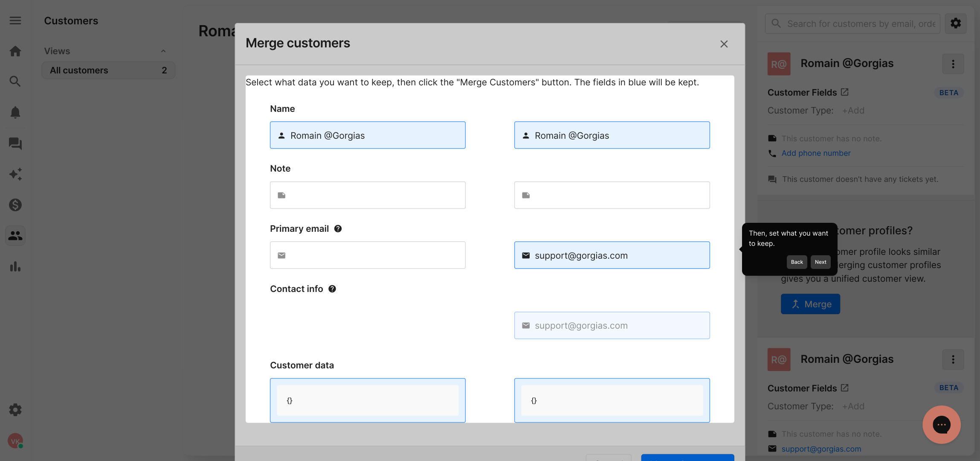Click the blue Merge button
The height and width of the screenshot is (461, 980).
click(x=810, y=304)
